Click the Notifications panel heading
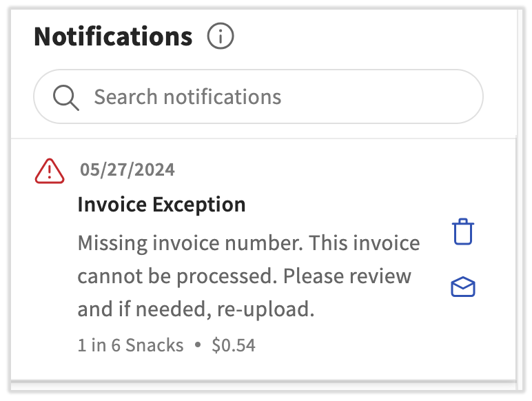The image size is (532, 401). point(113,37)
